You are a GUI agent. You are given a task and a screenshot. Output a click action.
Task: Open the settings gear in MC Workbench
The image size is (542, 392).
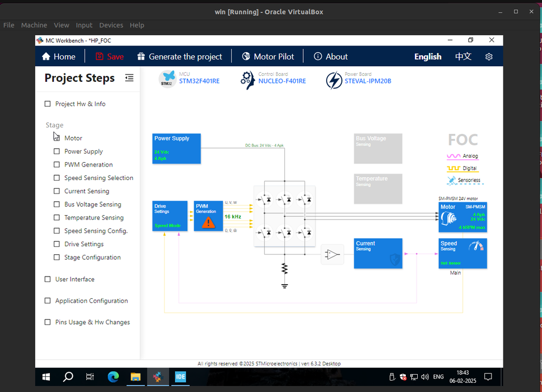(489, 56)
